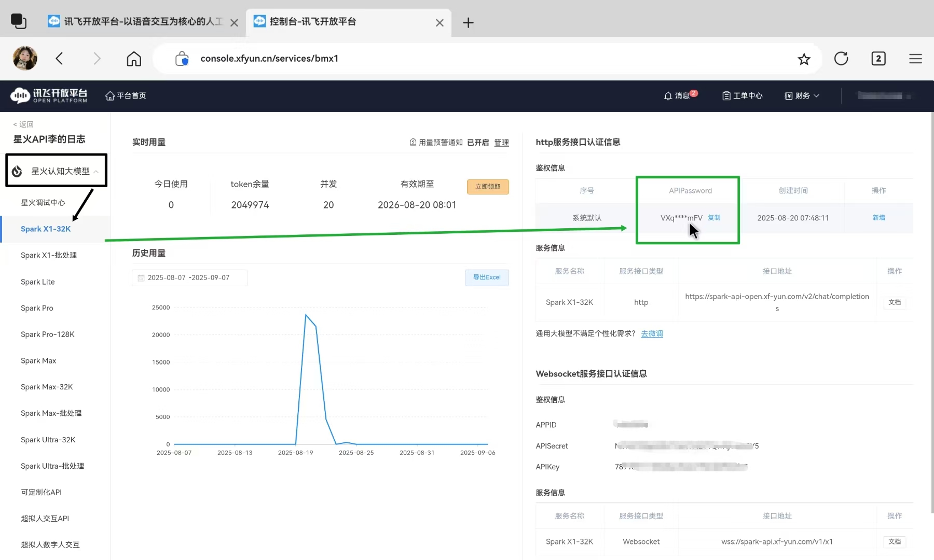Select Spark Max in the sidebar
This screenshot has height=560, width=934.
[38, 361]
